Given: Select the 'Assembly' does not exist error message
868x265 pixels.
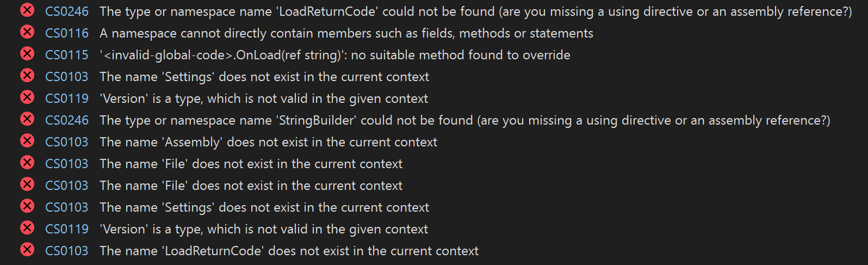Looking at the screenshot, I should pyautogui.click(x=268, y=143).
